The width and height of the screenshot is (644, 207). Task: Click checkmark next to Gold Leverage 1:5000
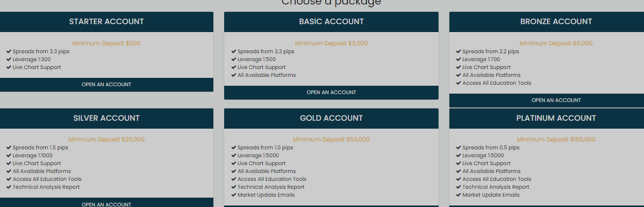pos(234,156)
